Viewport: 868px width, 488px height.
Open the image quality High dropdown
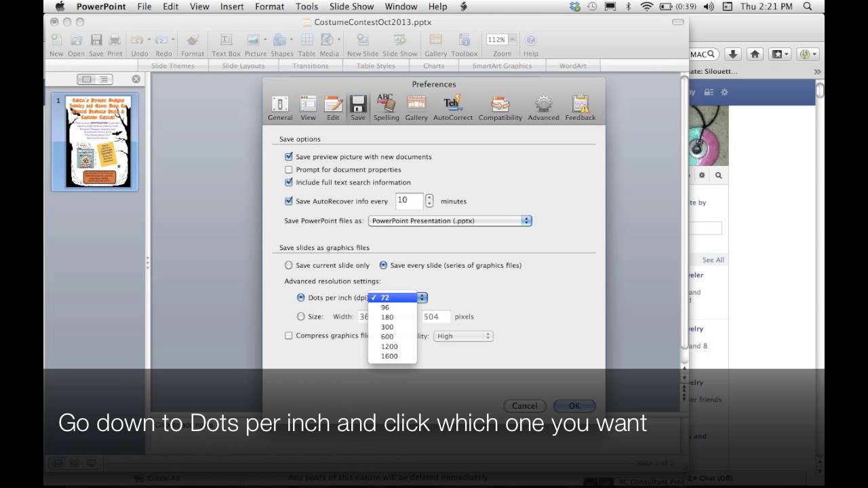pyautogui.click(x=464, y=336)
